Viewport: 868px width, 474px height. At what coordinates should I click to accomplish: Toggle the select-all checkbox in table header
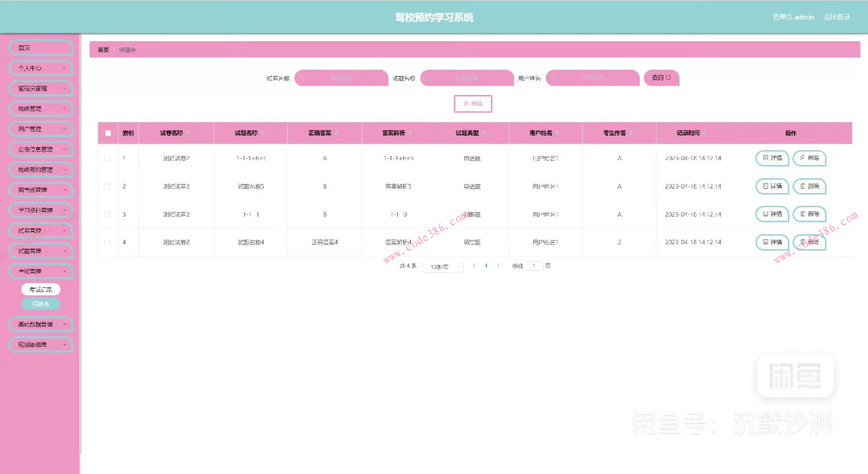point(108,133)
